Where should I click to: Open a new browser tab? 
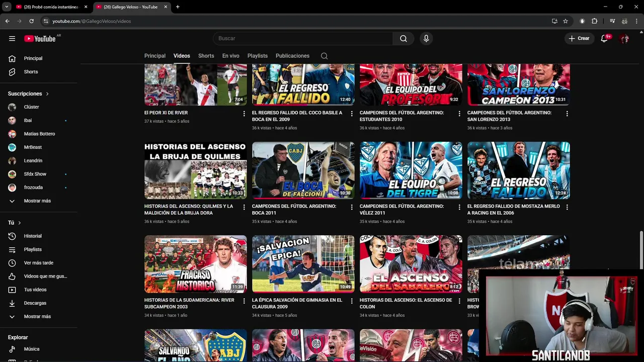point(178,7)
